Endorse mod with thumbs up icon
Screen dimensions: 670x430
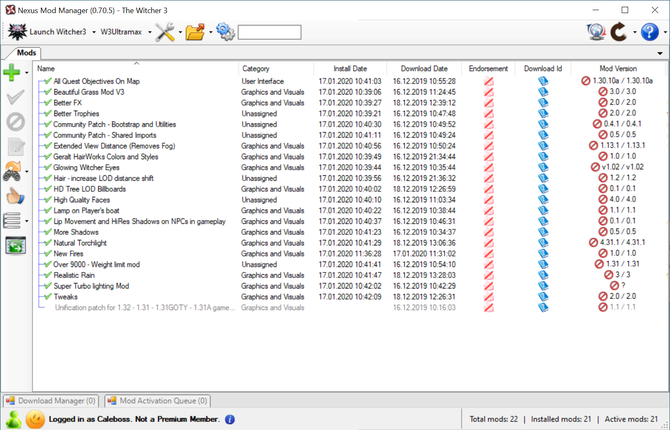click(x=15, y=196)
